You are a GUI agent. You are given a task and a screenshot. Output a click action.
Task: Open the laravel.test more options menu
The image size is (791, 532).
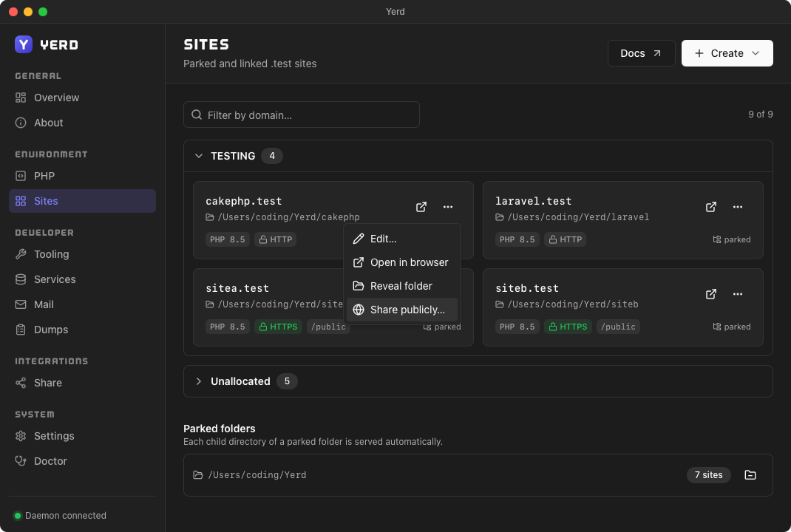click(738, 207)
